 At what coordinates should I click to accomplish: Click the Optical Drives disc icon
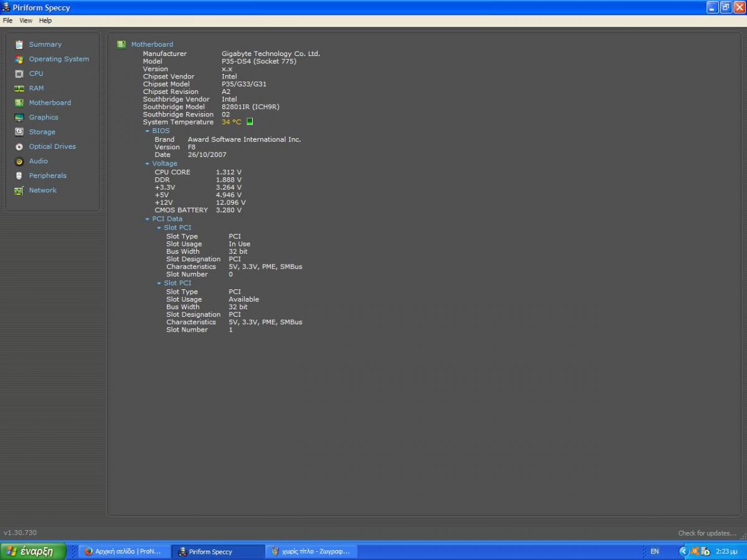(19, 147)
